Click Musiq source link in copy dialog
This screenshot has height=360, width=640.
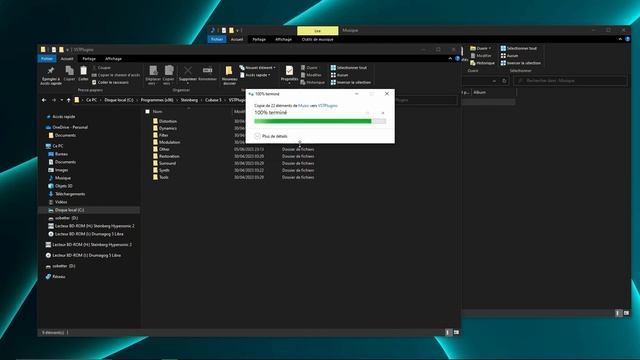point(303,106)
